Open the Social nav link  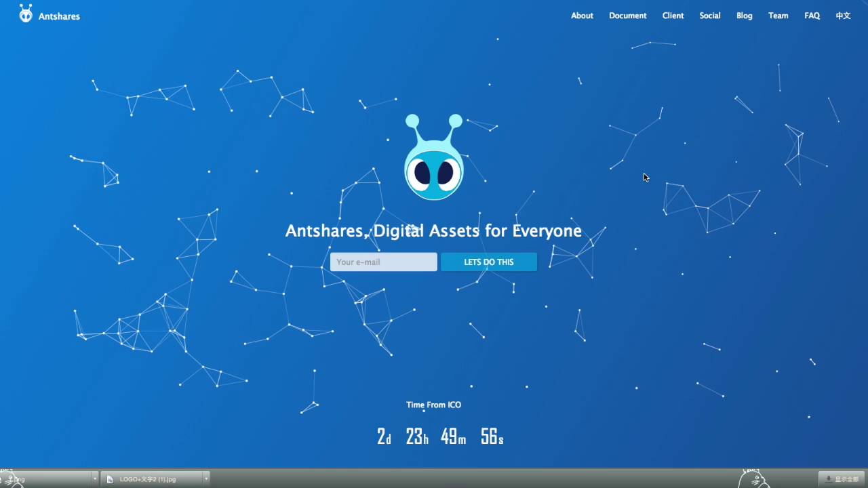coord(710,16)
